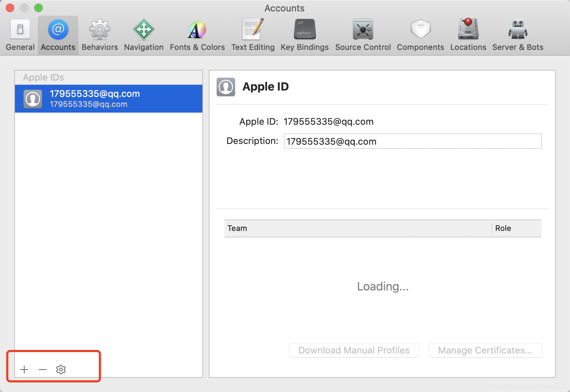Screen dimensions: 570x392
Task: Click Download Manual Profiles button
Action: point(354,350)
